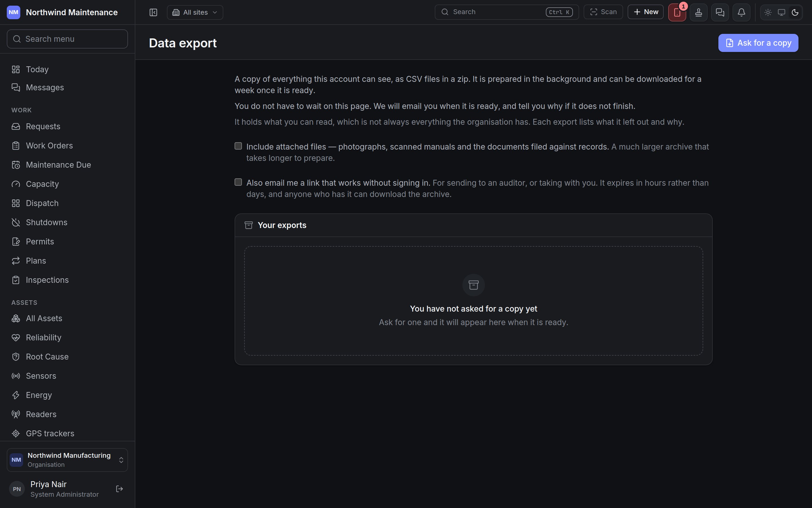Click the Reliability heart icon
This screenshot has height=508, width=812.
pos(16,338)
